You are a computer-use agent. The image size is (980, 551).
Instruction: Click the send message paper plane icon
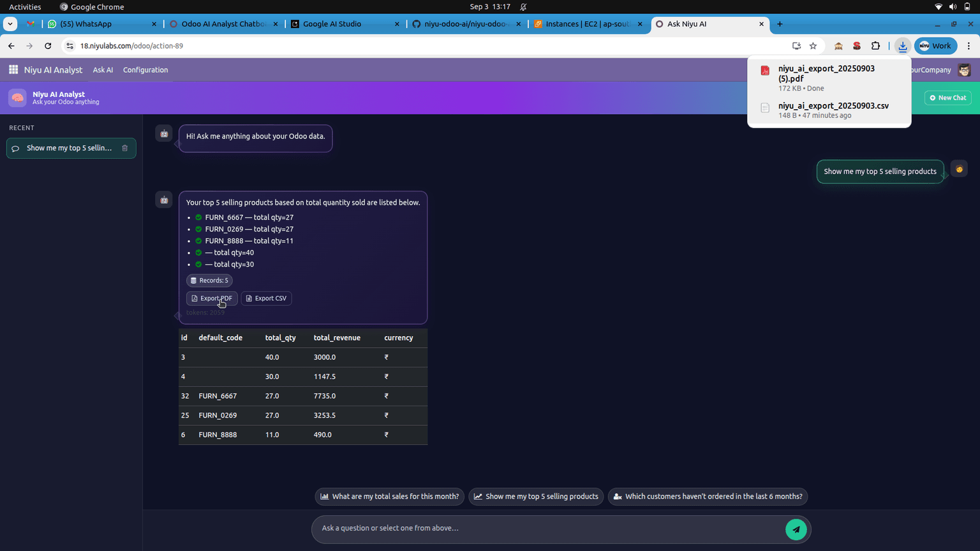pyautogui.click(x=796, y=529)
